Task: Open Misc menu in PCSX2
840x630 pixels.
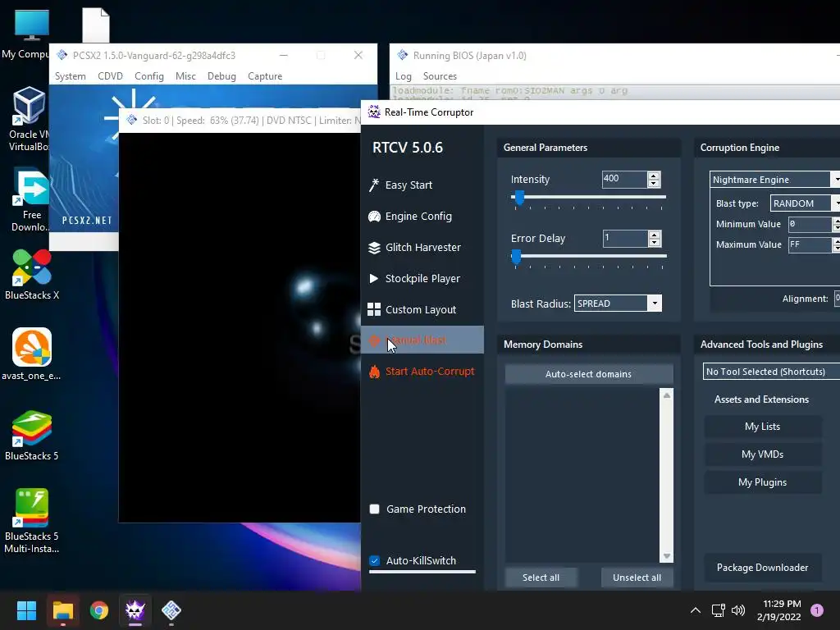Action: (x=185, y=76)
